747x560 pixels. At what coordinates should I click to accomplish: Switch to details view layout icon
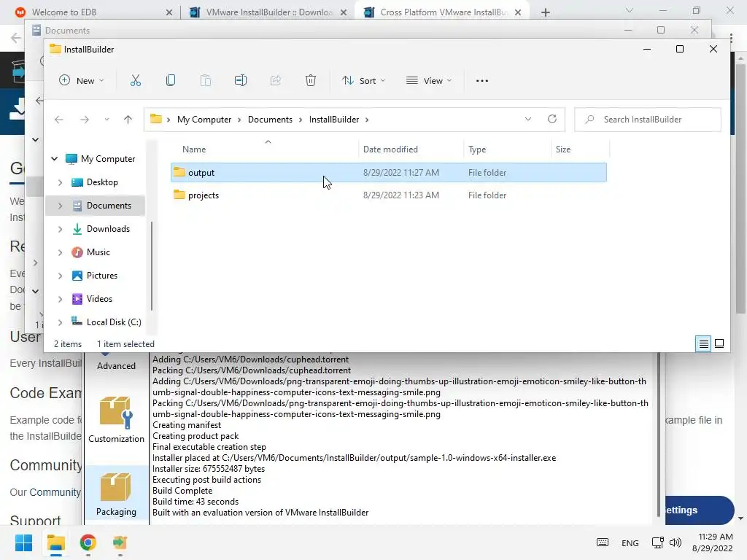(703, 344)
